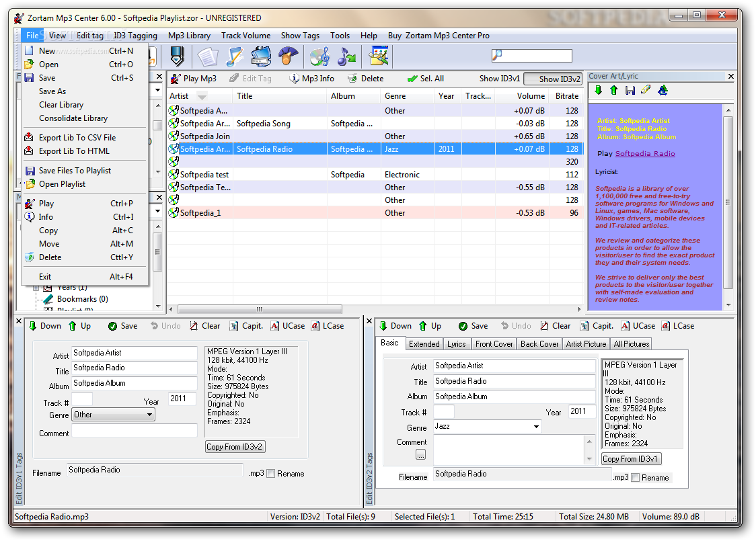Click the Play Mp3 toolbar button
This screenshot has width=756, height=541.
(193, 79)
